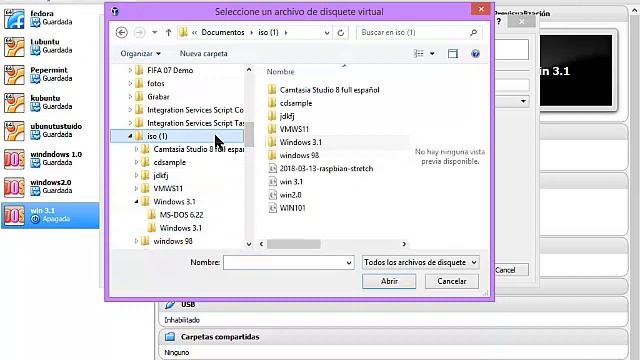This screenshot has height=360, width=640.
Task: Go up one folder level
Action: 168,32
